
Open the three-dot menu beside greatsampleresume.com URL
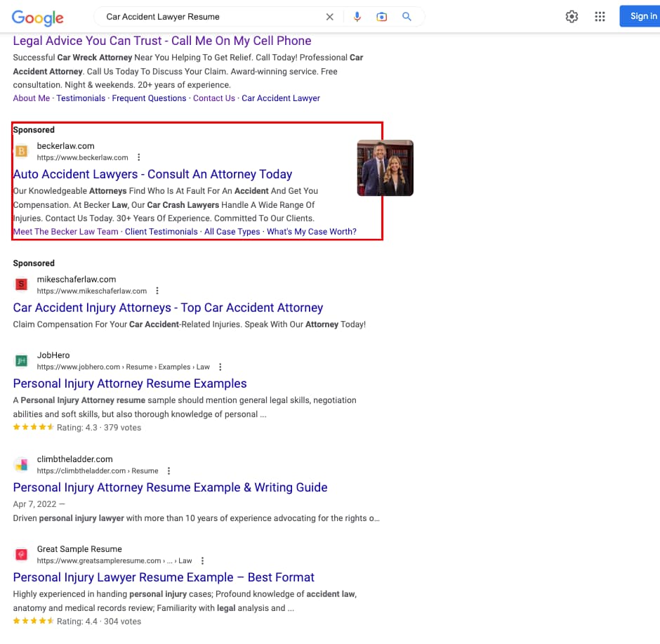click(202, 560)
